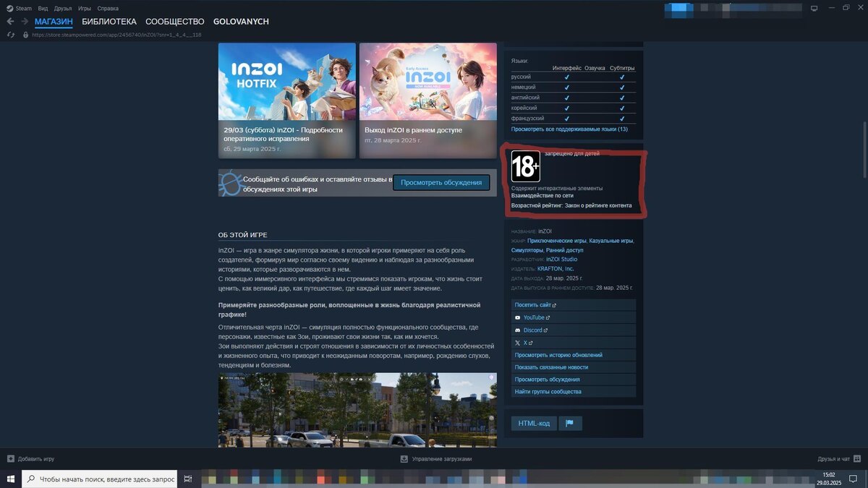
Task: Click the store URL address
Action: coord(116,35)
